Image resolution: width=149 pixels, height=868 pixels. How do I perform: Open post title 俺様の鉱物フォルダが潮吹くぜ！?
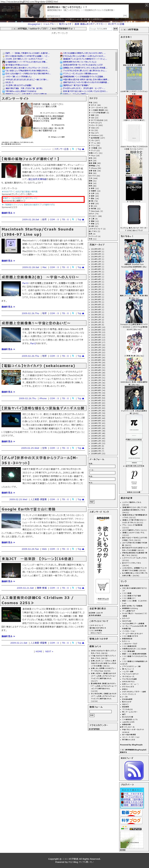30,159
